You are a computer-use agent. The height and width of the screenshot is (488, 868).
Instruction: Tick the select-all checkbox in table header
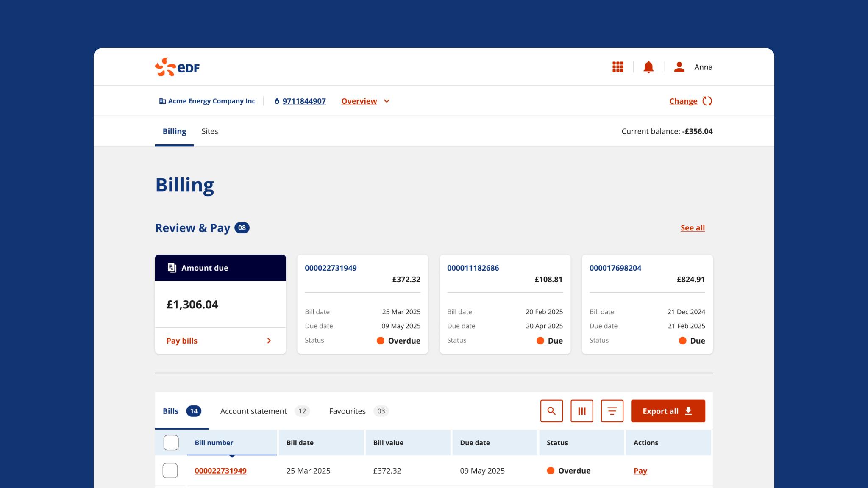tap(171, 443)
